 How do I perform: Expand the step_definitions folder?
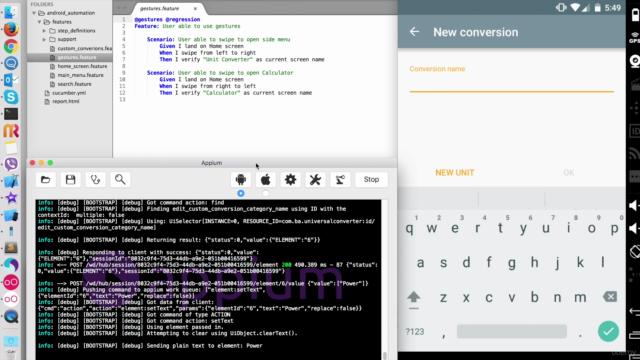(x=44, y=31)
